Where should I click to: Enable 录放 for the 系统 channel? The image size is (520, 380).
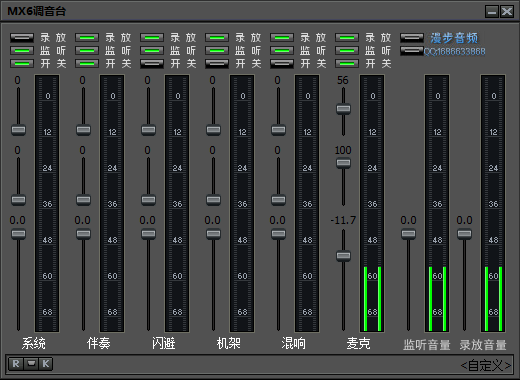coord(22,38)
